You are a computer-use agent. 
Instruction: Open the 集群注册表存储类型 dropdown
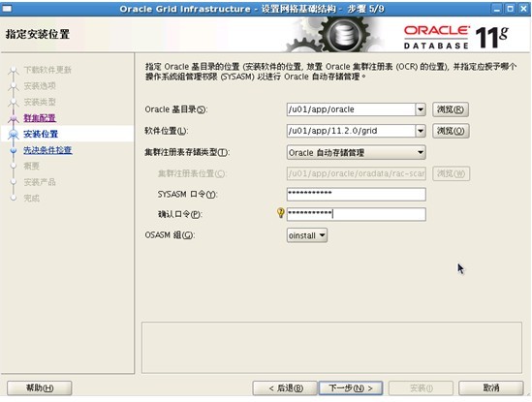click(357, 152)
